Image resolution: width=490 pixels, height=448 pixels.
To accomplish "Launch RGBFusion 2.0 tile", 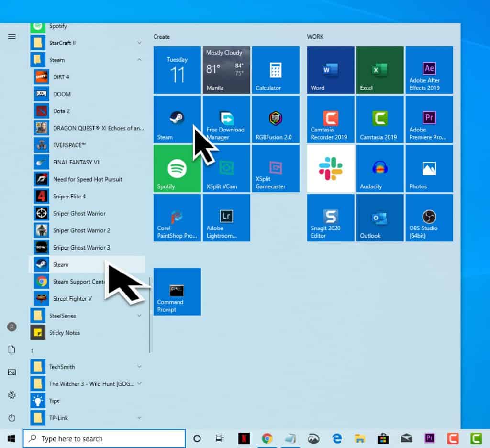I will [275, 119].
